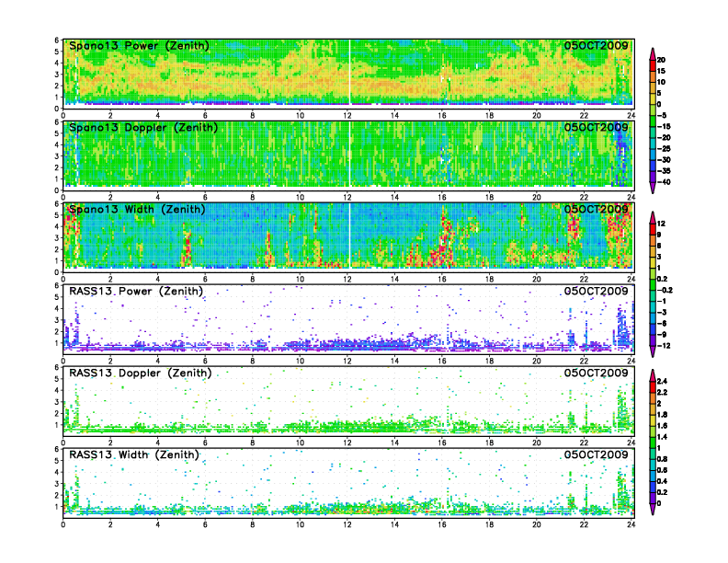Viewport: 728px width, 563px height.
Task: Click the label 2.4 on the bottom colorbar
Action: tap(662, 382)
